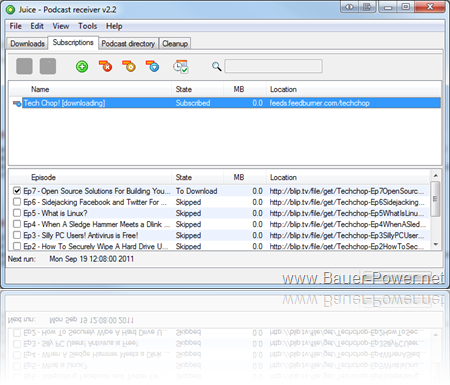Sort subscriptions by the Name column header

[x=90, y=89]
